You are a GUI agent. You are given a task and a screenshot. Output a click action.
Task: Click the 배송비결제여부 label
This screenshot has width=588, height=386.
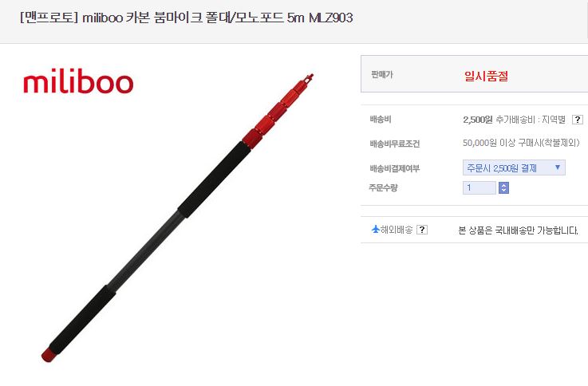point(394,168)
